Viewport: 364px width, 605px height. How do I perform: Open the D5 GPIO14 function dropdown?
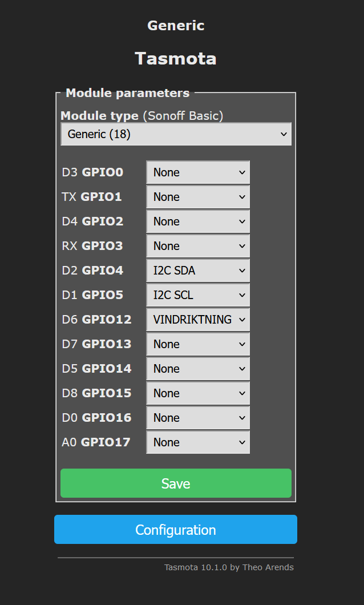click(198, 369)
